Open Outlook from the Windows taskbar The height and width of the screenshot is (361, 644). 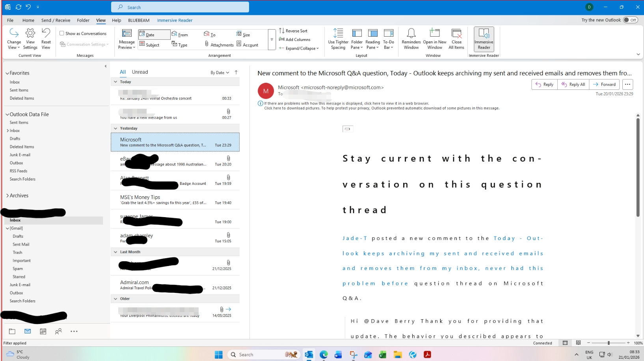click(309, 355)
